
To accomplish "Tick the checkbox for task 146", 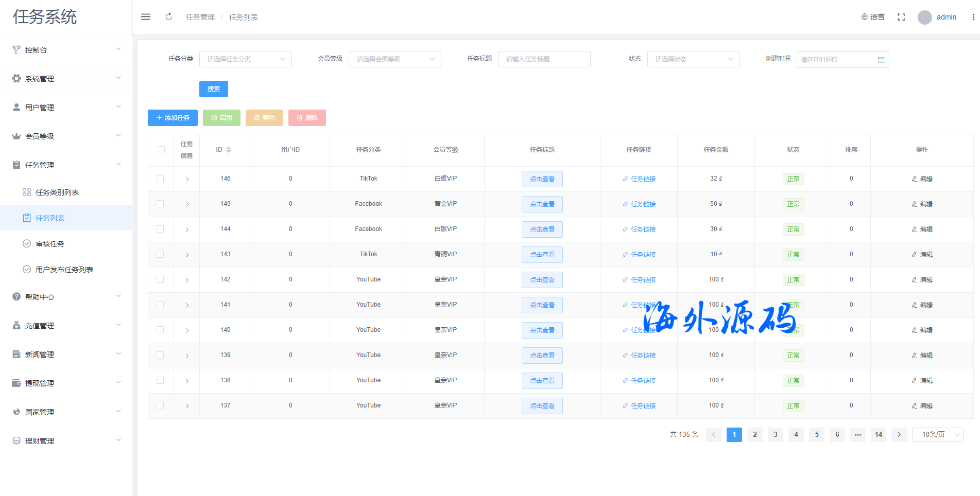I will pos(161,179).
